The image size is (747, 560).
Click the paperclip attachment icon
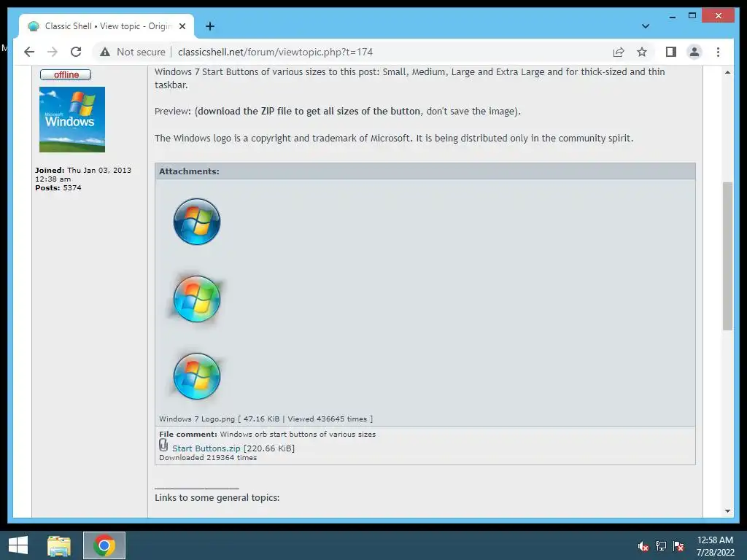pyautogui.click(x=163, y=446)
